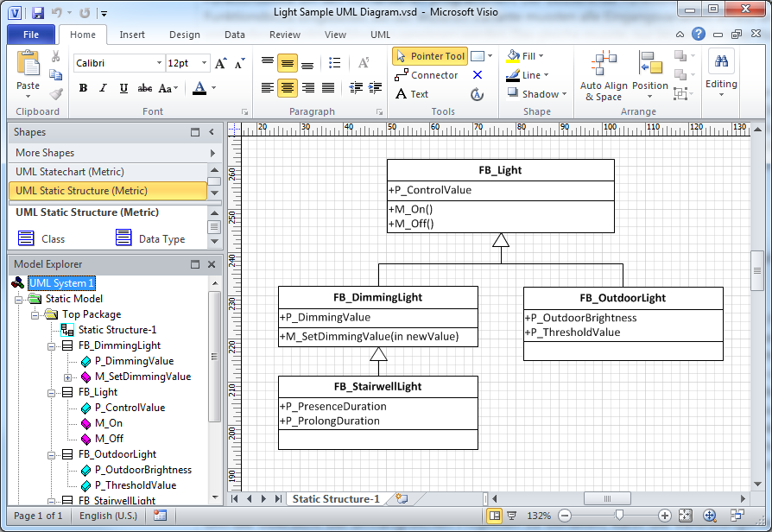Open the Calibri font name dropdown
772x532 pixels.
point(159,63)
